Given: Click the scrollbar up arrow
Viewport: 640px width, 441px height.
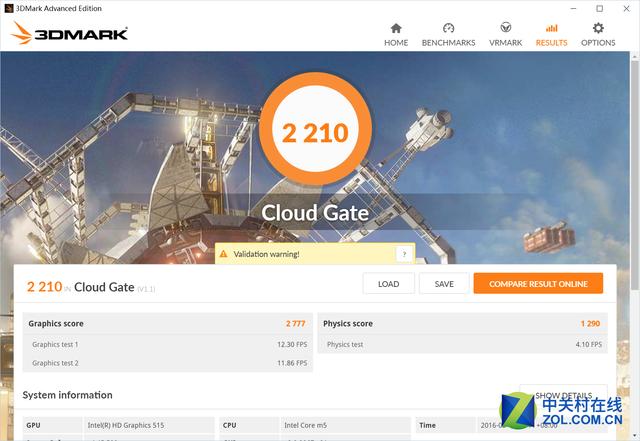Looking at the screenshot, I should [x=635, y=56].
